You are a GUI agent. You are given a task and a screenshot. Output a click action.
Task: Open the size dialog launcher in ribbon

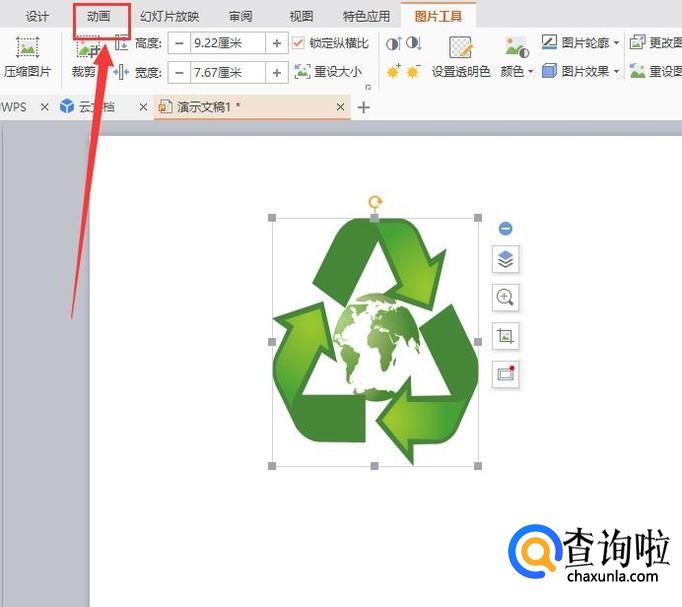(x=368, y=87)
